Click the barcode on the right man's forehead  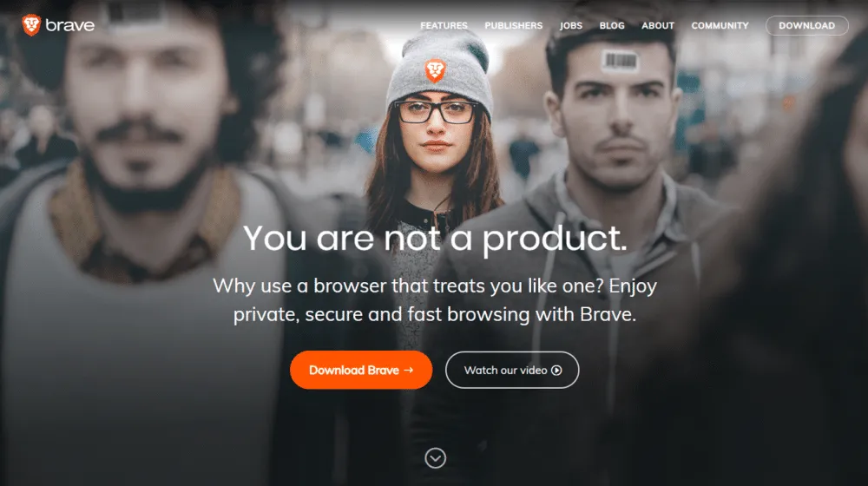[620, 61]
